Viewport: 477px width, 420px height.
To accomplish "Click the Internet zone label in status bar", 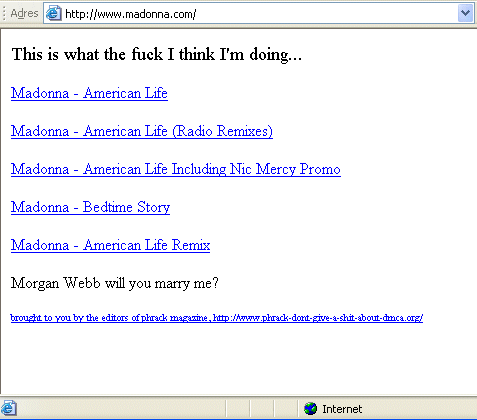I will tap(342, 409).
